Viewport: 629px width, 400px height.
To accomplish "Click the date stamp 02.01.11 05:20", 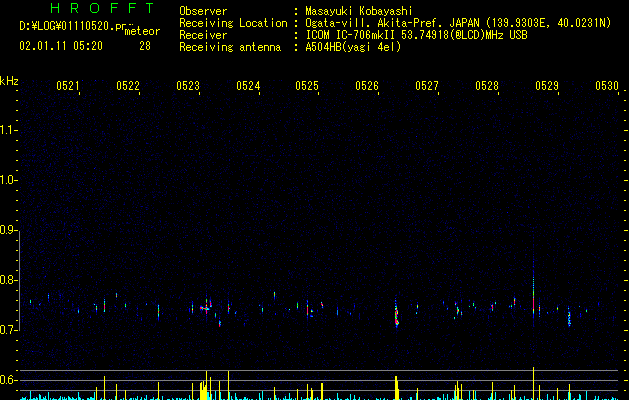I will pyautogui.click(x=61, y=46).
